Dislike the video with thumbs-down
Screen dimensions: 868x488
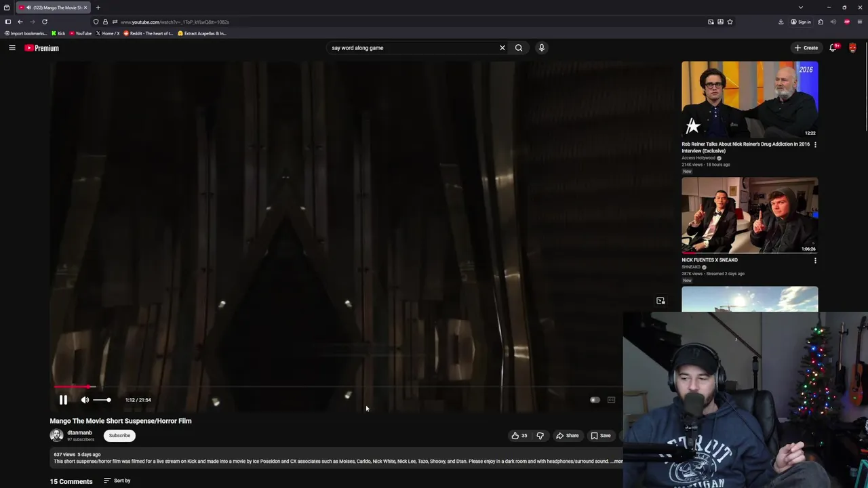[540, 436]
